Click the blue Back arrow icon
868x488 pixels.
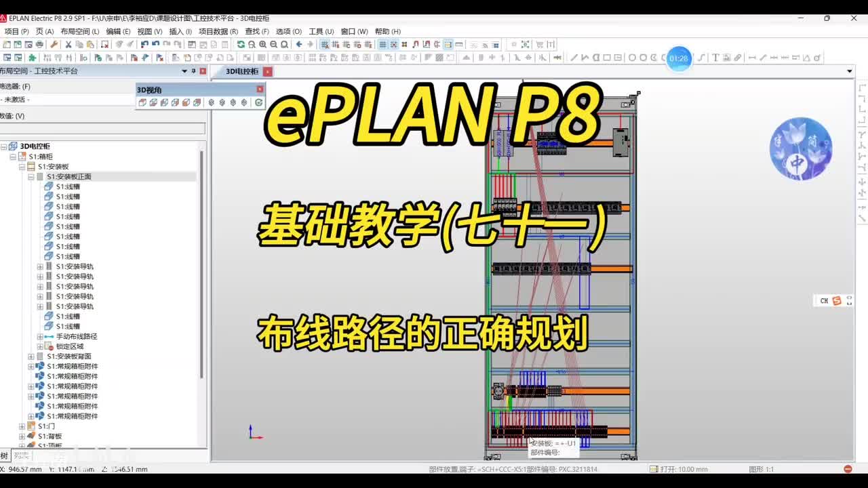[x=299, y=44]
